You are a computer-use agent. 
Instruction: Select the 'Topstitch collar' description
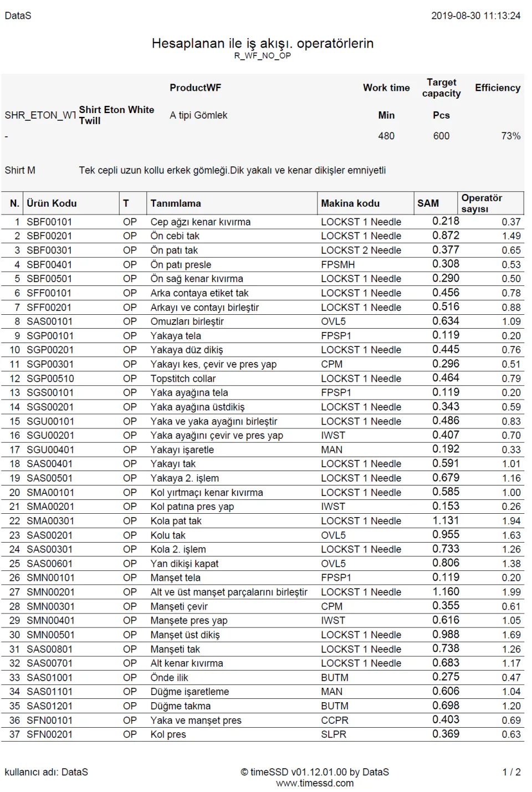click(183, 379)
